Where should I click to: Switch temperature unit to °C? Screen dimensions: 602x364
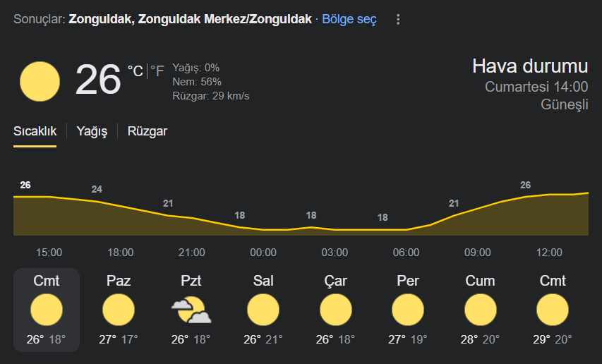[x=135, y=71]
